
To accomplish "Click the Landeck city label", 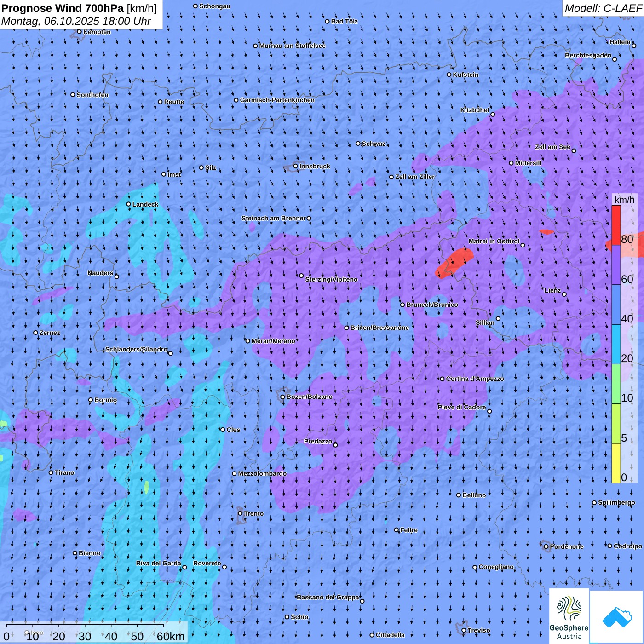I will (x=145, y=204).
